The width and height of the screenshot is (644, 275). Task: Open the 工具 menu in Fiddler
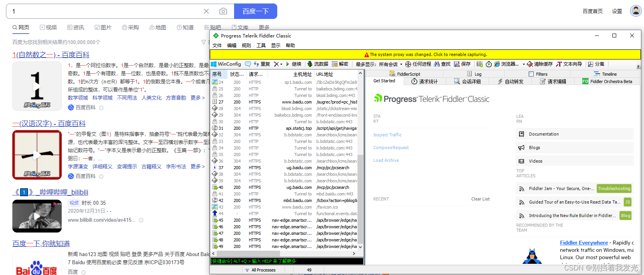tap(261, 46)
